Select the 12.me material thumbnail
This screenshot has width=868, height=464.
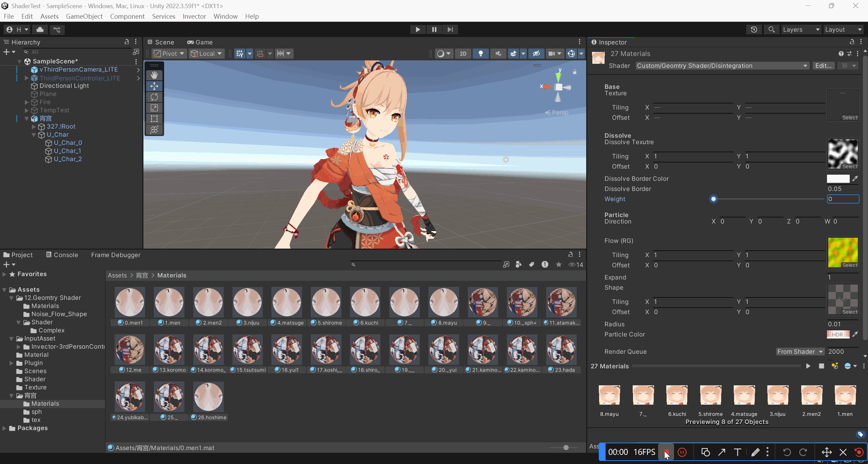click(x=130, y=349)
